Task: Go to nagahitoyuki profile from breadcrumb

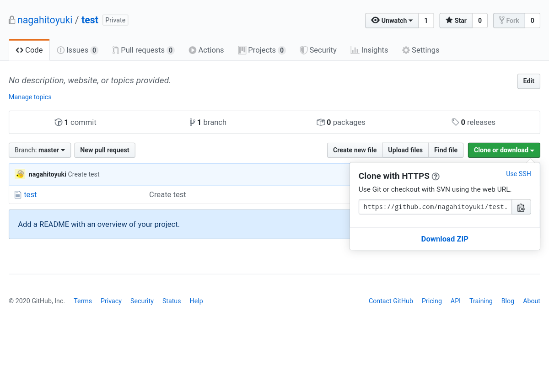Action: pos(45,20)
